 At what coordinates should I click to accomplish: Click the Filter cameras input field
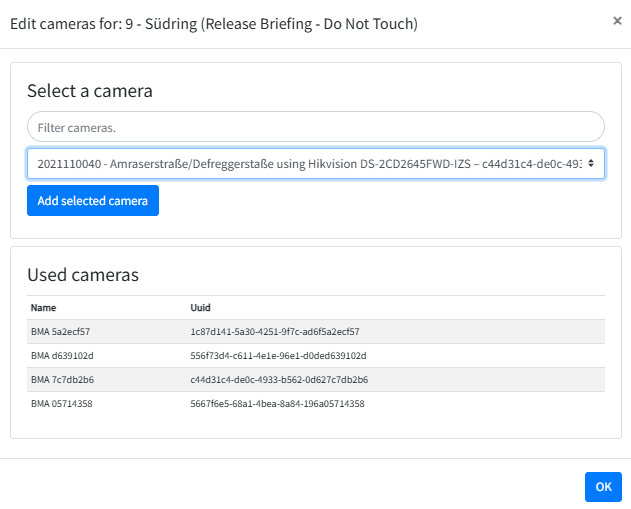[x=316, y=127]
